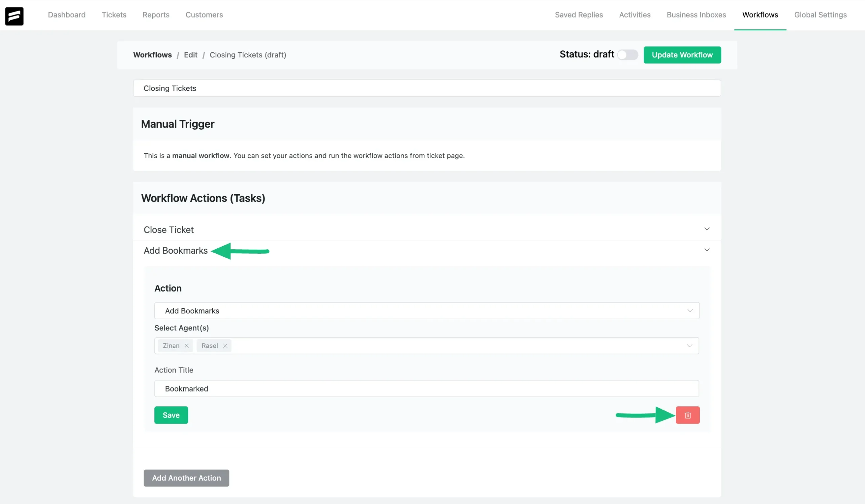Remove Zinan from selected agents
The height and width of the screenshot is (504, 865).
[x=187, y=346]
